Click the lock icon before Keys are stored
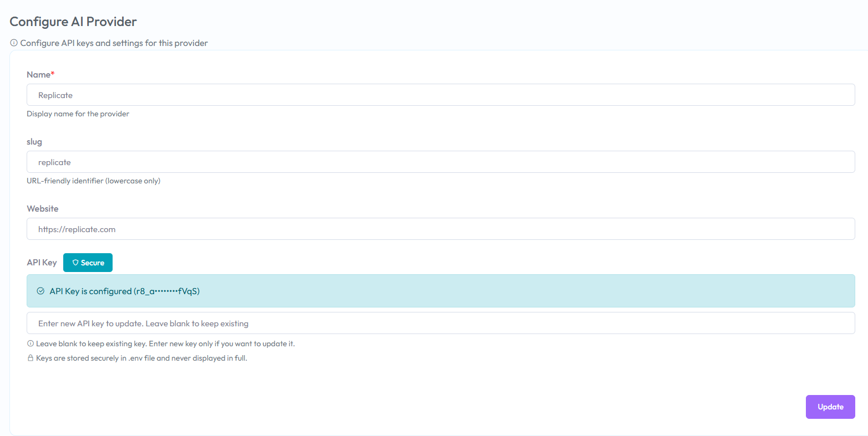The width and height of the screenshot is (868, 436). click(31, 358)
